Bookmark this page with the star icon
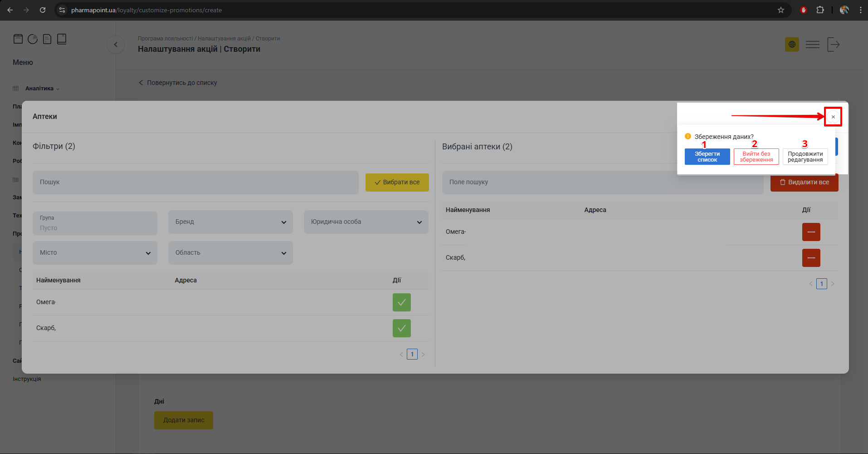The width and height of the screenshot is (868, 454). 780,10
